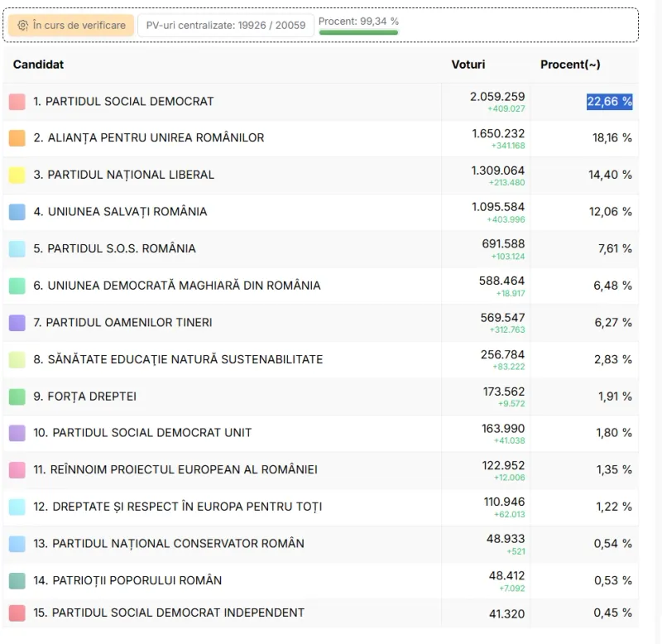
Task: Select the Patrioții Poporului Român row
Action: point(321,580)
